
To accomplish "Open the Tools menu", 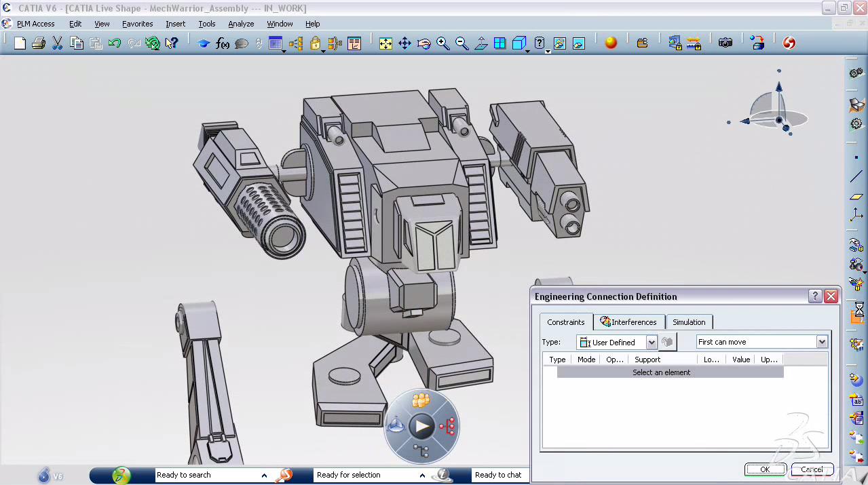I will point(207,24).
